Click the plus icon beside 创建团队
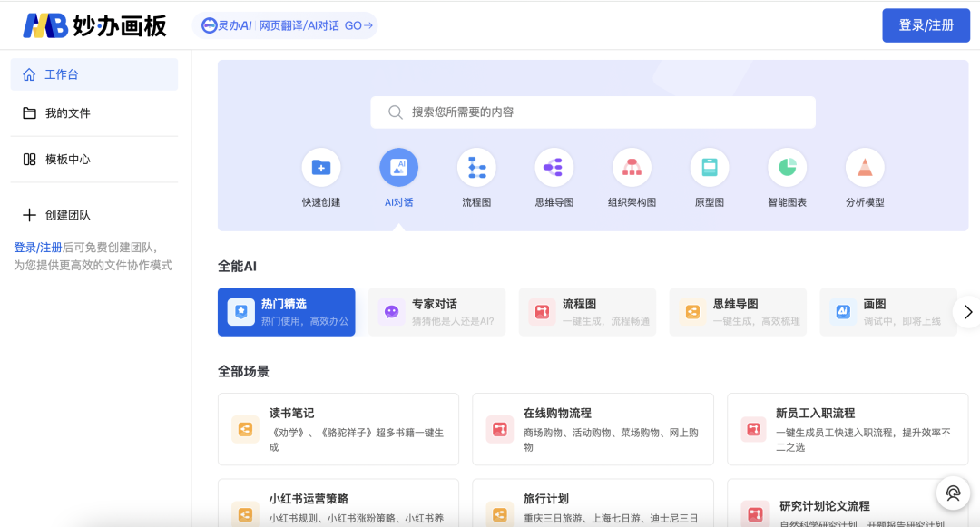The width and height of the screenshot is (980, 527). [29, 215]
